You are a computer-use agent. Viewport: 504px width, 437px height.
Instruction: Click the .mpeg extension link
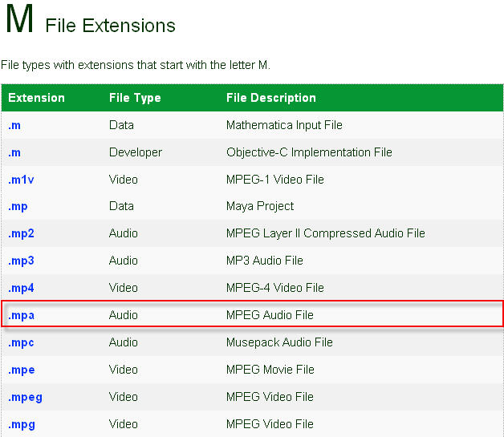pyautogui.click(x=25, y=398)
